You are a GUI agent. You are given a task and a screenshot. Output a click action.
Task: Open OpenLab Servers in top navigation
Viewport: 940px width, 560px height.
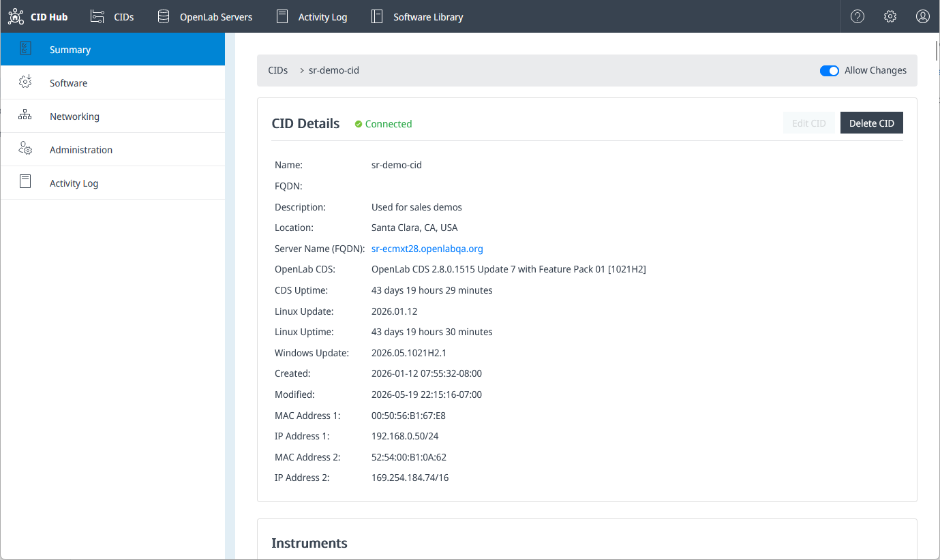tap(216, 17)
